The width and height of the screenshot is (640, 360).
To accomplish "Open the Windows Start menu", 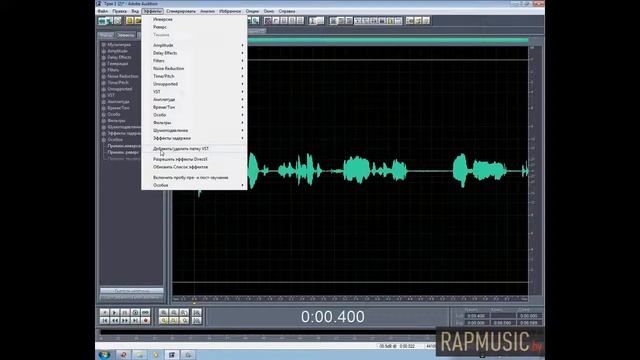I will 104,355.
